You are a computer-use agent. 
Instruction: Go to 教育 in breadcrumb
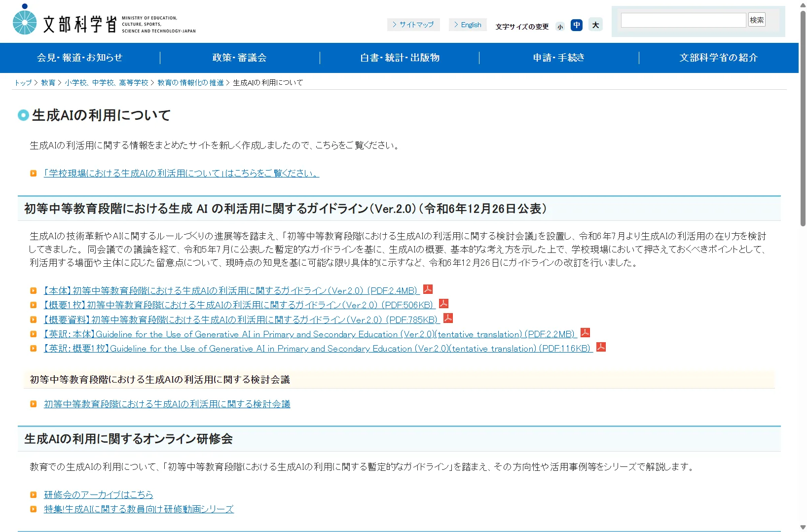coord(48,83)
